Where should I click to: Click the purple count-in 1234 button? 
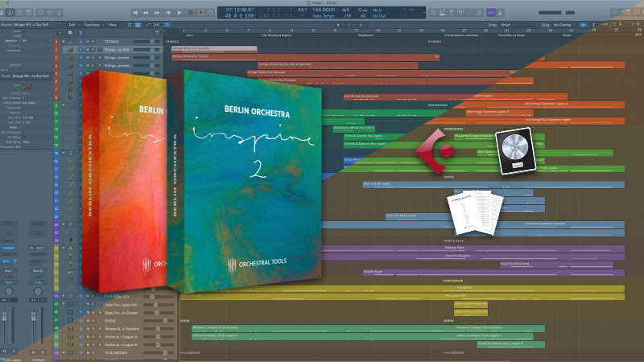tap(491, 13)
